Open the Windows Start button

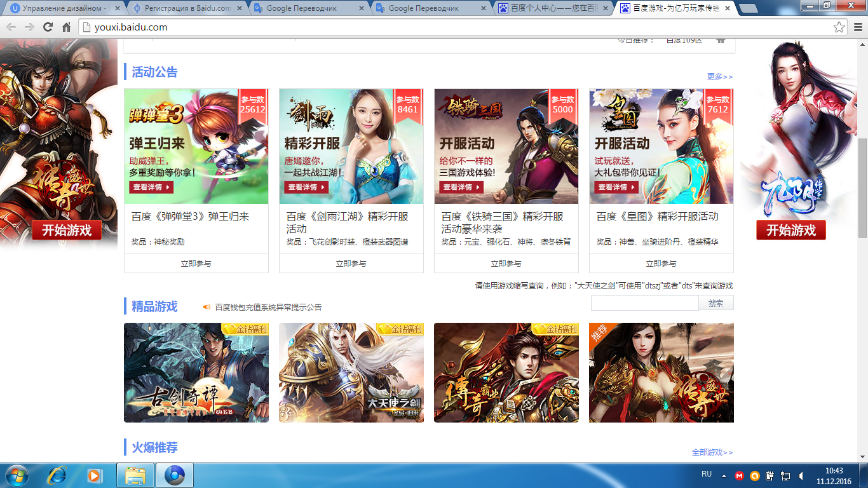click(x=17, y=475)
